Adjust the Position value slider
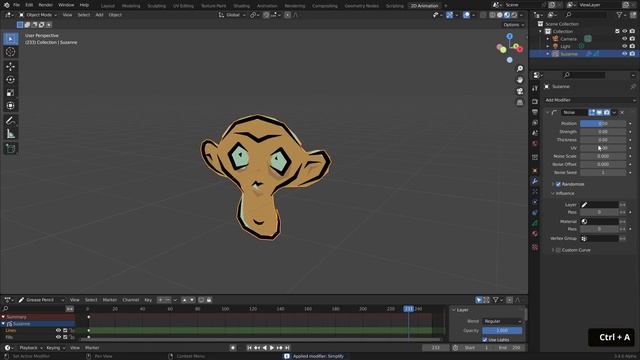The image size is (640, 360). [x=602, y=123]
